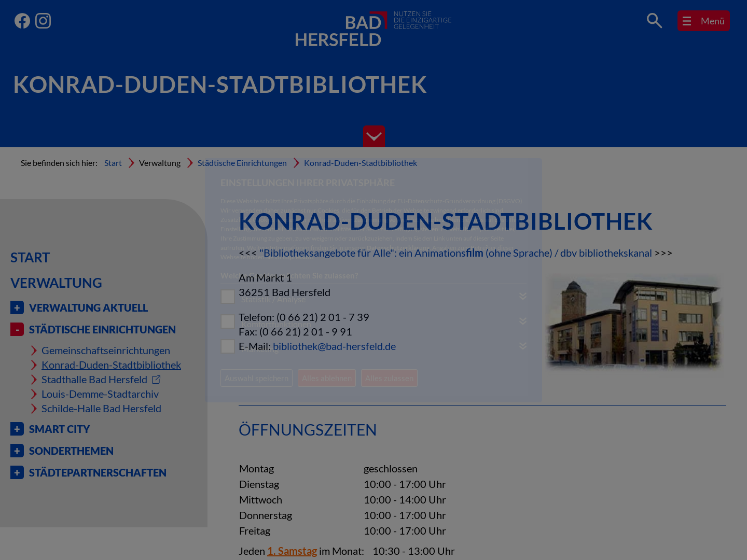Tick the Statistik / Analyse cookie checkbox
747x560 pixels.
[x=228, y=297]
